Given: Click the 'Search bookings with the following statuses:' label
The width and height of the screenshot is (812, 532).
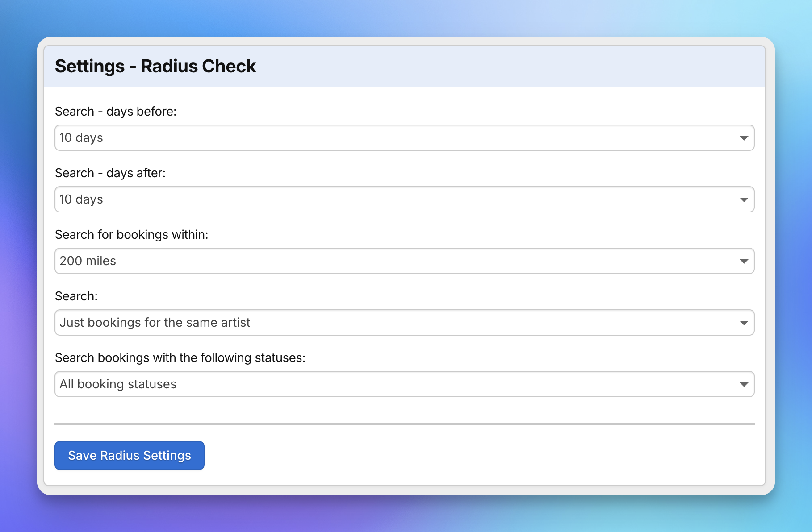Looking at the screenshot, I should [180, 358].
